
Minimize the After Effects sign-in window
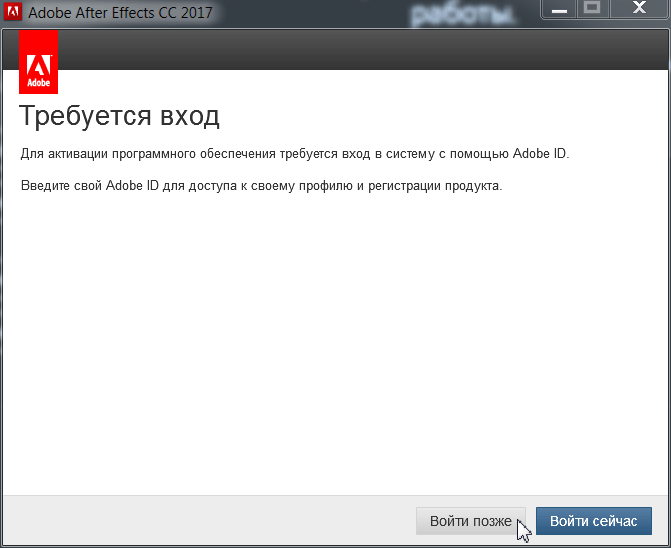coord(559,9)
